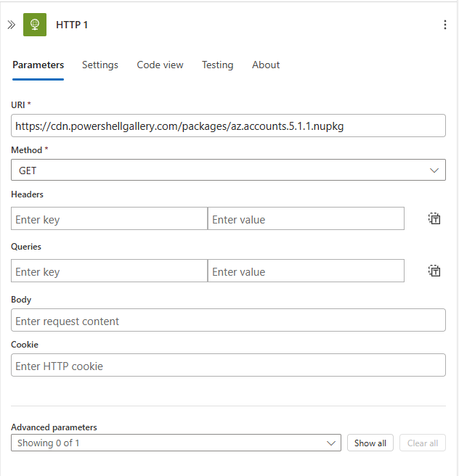Click the Cookie input field

click(229, 365)
